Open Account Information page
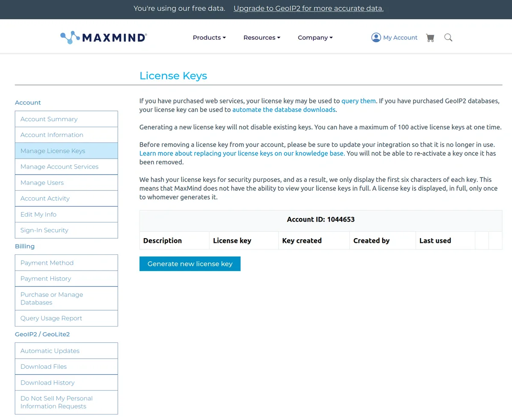 [x=66, y=135]
